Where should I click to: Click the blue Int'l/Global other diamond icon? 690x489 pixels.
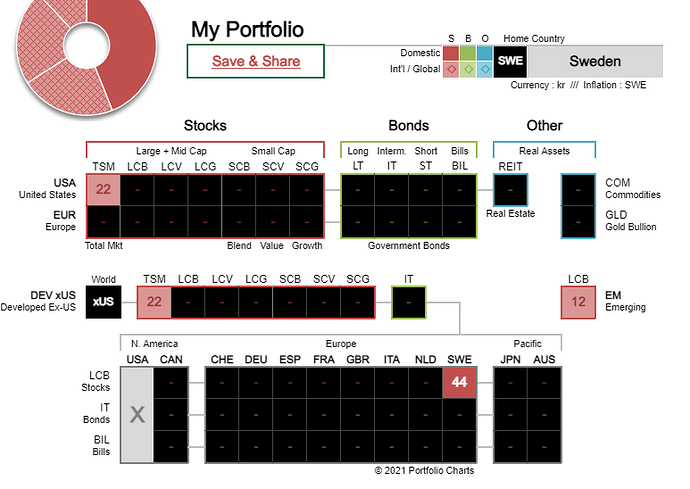click(485, 69)
